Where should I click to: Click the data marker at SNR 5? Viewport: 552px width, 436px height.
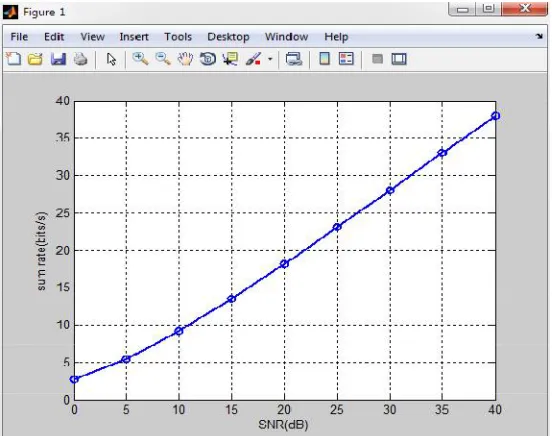click(126, 359)
